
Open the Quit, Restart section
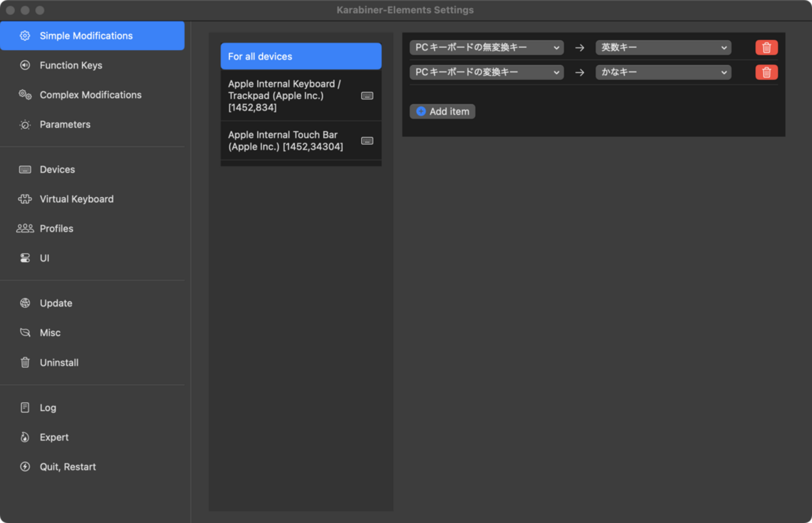[x=93, y=467]
